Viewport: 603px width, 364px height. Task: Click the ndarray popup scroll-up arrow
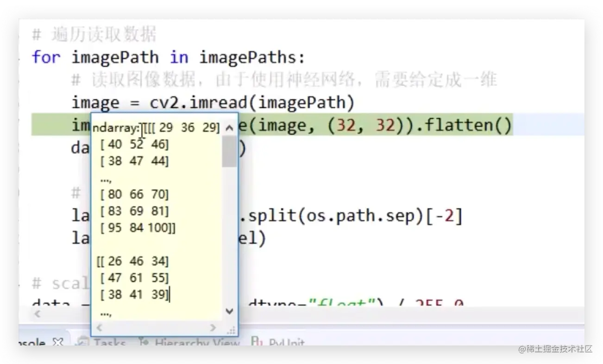(x=229, y=128)
